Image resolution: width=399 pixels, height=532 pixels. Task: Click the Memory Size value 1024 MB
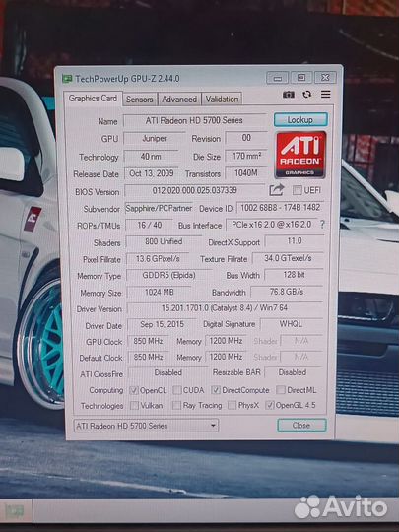coord(160,292)
